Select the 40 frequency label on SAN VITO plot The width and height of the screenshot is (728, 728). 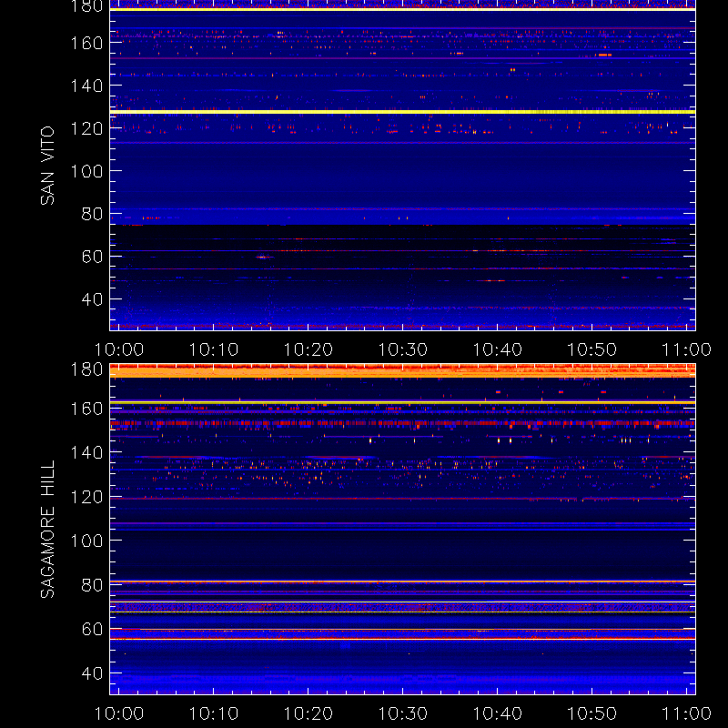point(92,299)
